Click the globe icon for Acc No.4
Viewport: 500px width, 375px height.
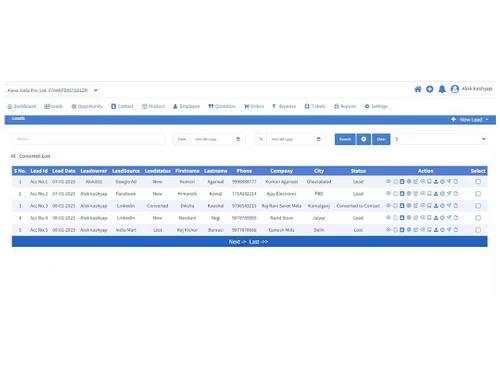tap(409, 218)
